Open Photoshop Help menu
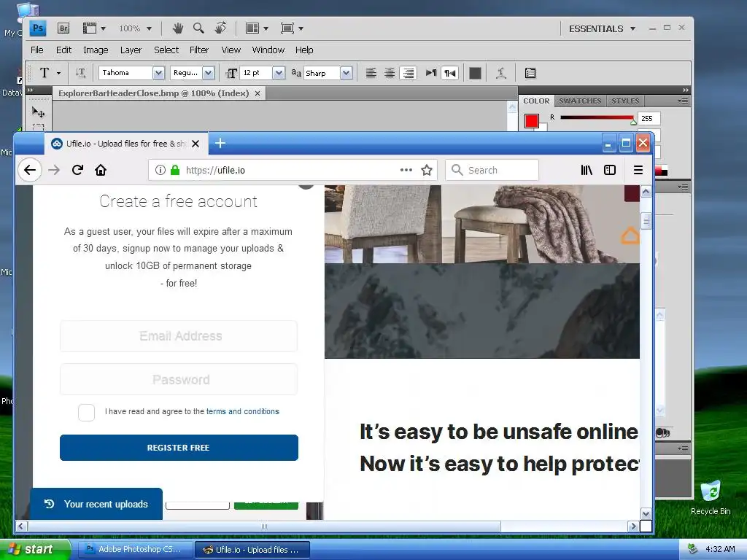 click(304, 50)
